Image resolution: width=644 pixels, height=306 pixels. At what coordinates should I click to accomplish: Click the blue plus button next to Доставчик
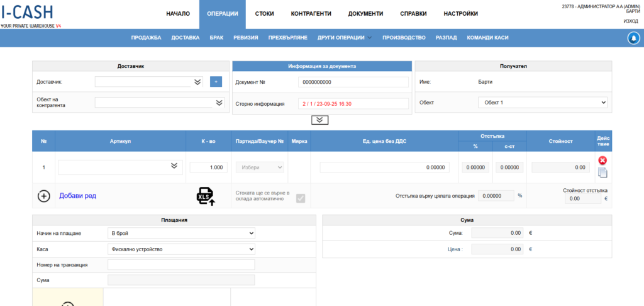point(216,82)
